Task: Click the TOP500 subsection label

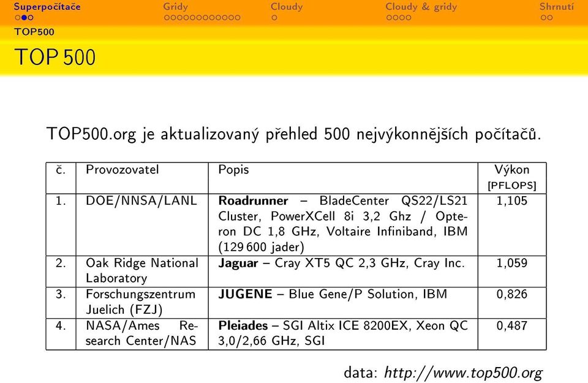Action: [x=34, y=32]
